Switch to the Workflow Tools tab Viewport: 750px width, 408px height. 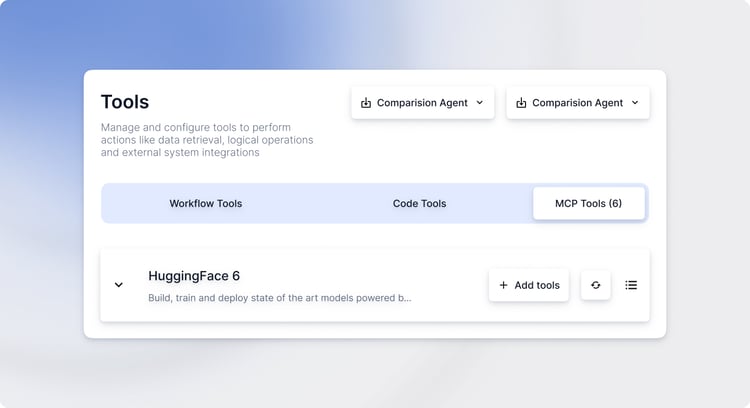pyautogui.click(x=206, y=203)
